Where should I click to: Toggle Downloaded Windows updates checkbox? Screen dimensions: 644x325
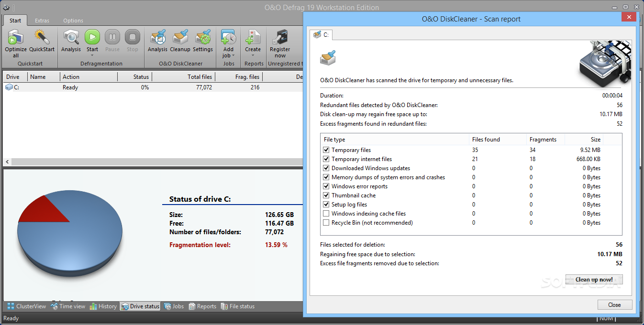(x=326, y=168)
